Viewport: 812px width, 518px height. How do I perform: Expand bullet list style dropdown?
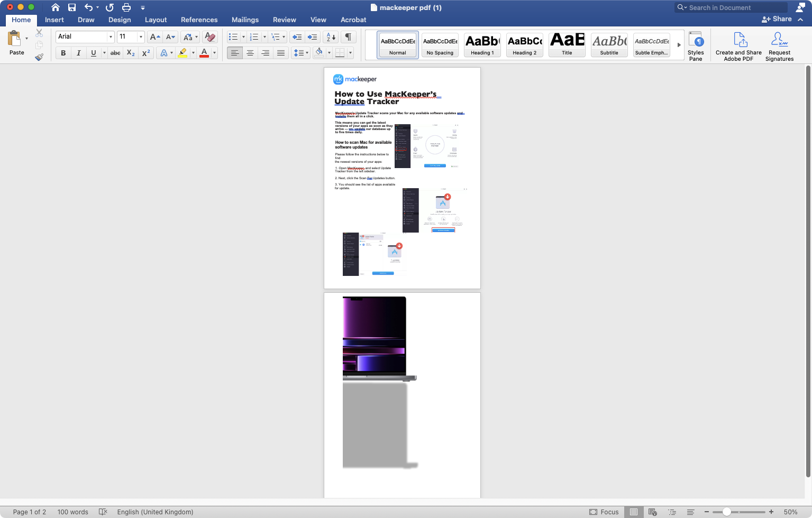[x=243, y=37]
